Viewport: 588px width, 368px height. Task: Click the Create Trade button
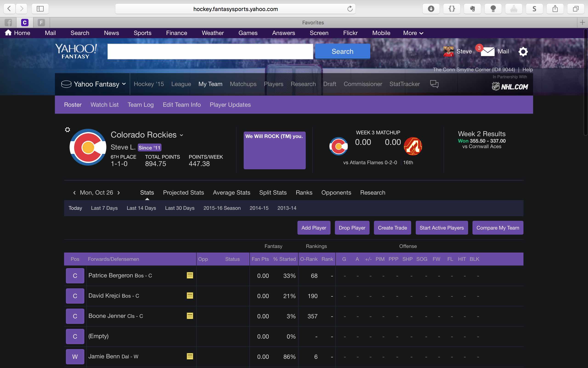[392, 228]
